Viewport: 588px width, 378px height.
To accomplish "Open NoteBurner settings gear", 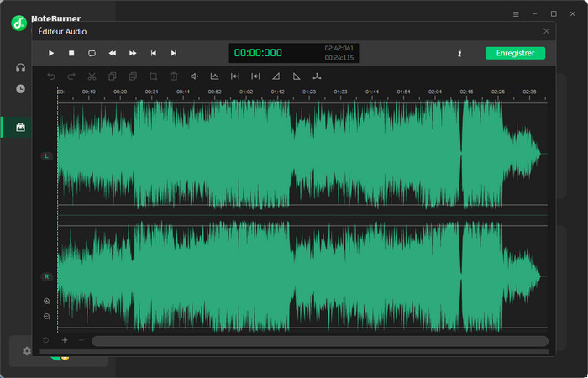I will pyautogui.click(x=26, y=351).
